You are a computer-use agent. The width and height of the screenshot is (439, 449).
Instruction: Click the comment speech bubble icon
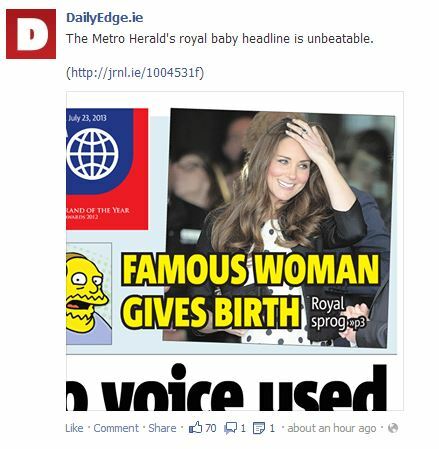tap(230, 428)
